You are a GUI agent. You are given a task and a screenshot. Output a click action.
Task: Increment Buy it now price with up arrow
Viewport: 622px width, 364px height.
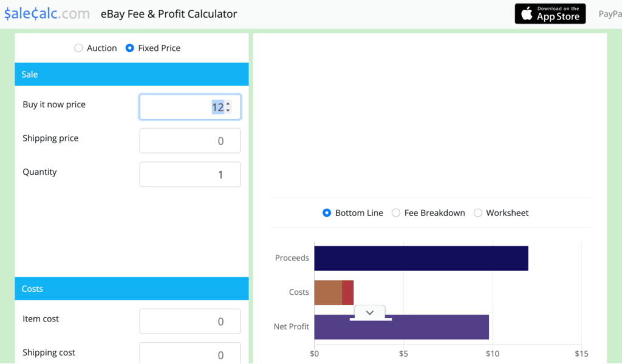click(x=228, y=103)
